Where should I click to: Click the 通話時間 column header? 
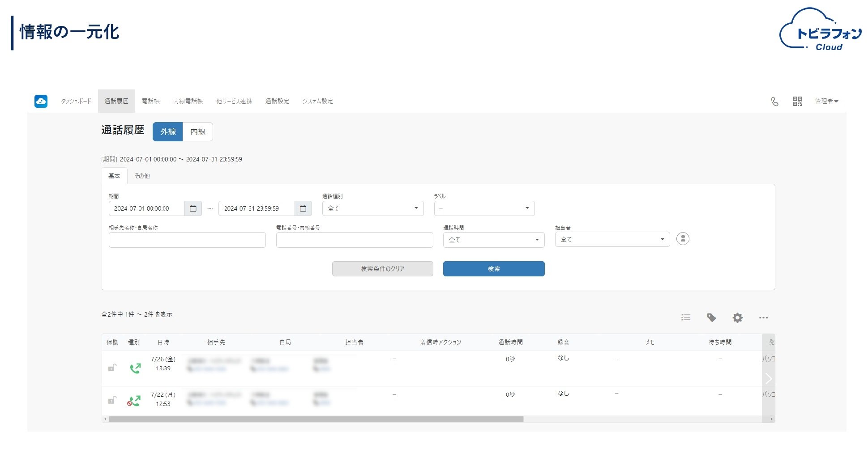tap(510, 342)
